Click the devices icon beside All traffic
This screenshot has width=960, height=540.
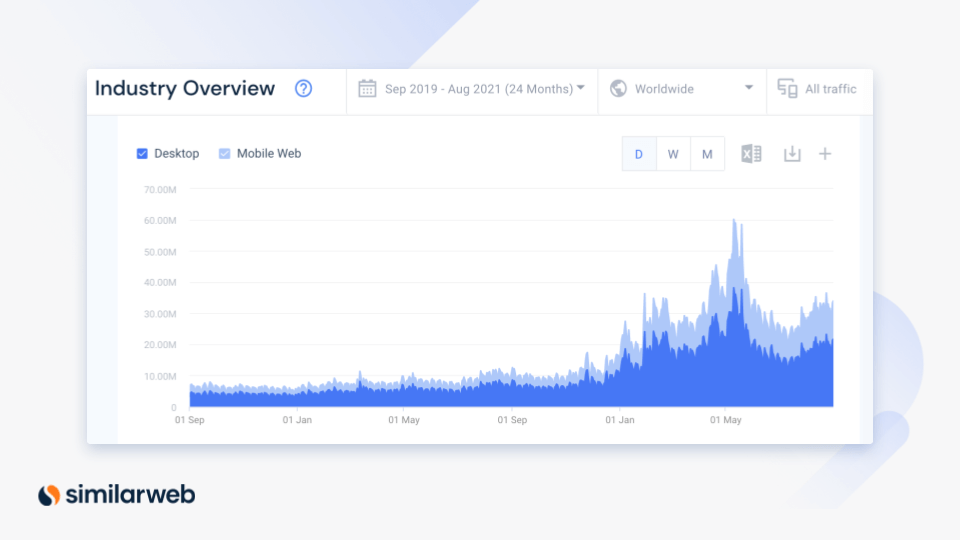pos(787,89)
